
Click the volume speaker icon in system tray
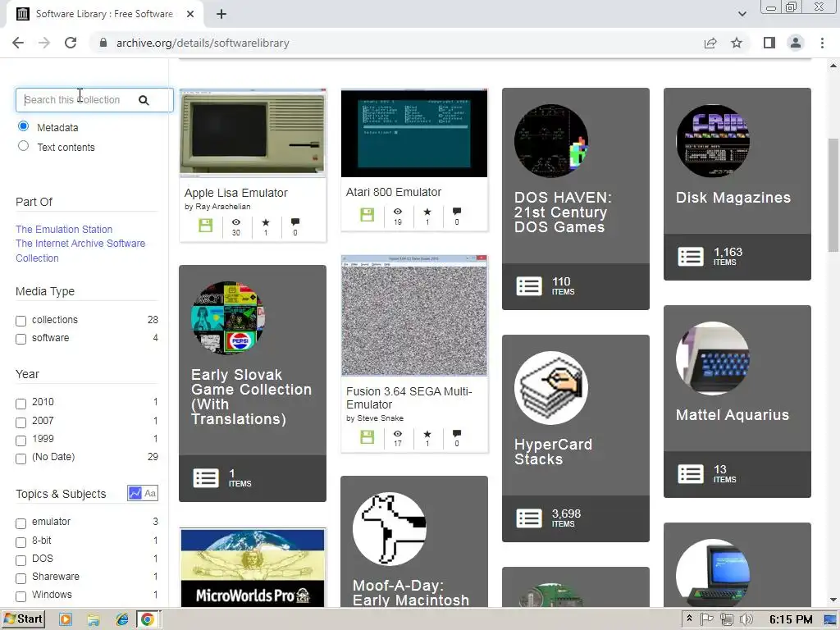point(745,619)
